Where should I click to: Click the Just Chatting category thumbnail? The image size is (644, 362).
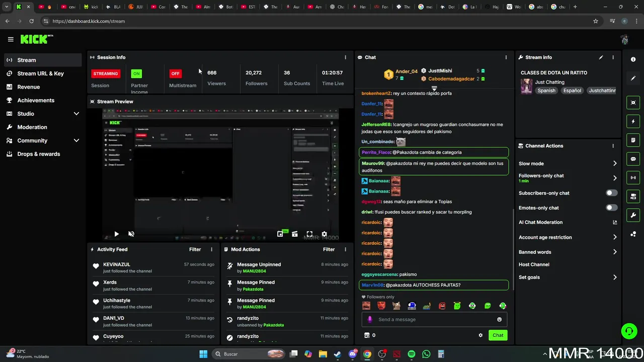526,86
